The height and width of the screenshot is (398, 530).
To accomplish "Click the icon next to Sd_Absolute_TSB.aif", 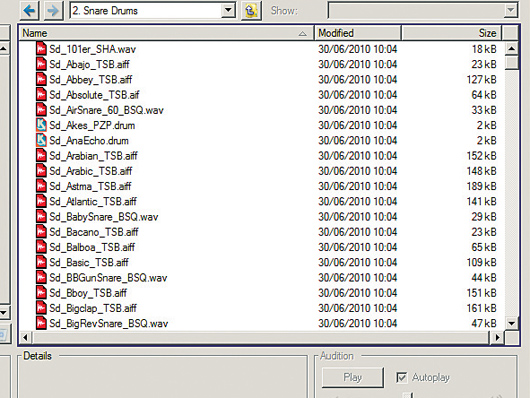I will click(41, 94).
